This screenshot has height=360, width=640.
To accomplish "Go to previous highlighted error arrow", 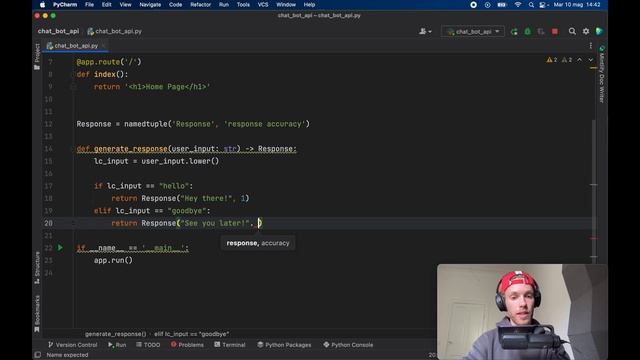I will [x=580, y=60].
